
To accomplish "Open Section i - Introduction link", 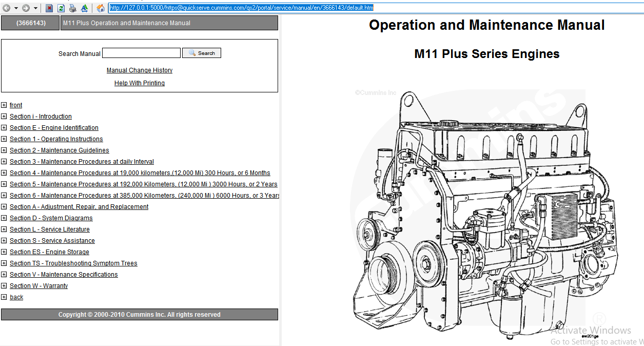I will [x=41, y=117].
